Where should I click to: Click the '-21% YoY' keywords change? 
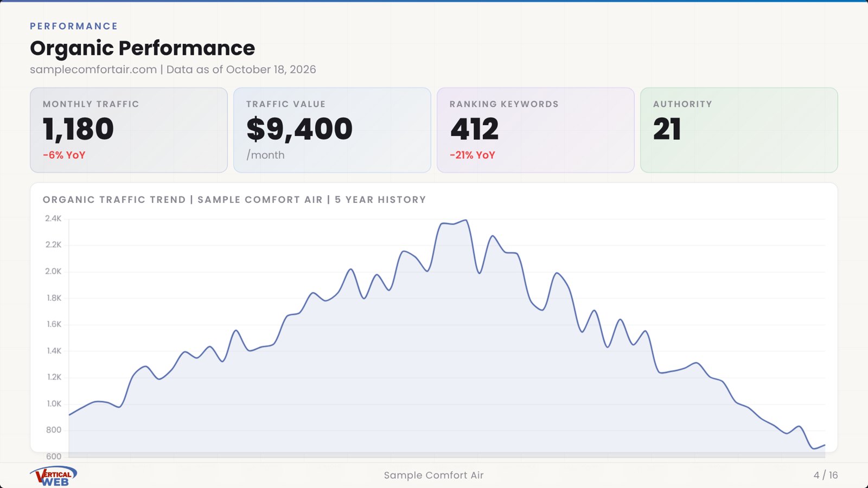(x=472, y=155)
